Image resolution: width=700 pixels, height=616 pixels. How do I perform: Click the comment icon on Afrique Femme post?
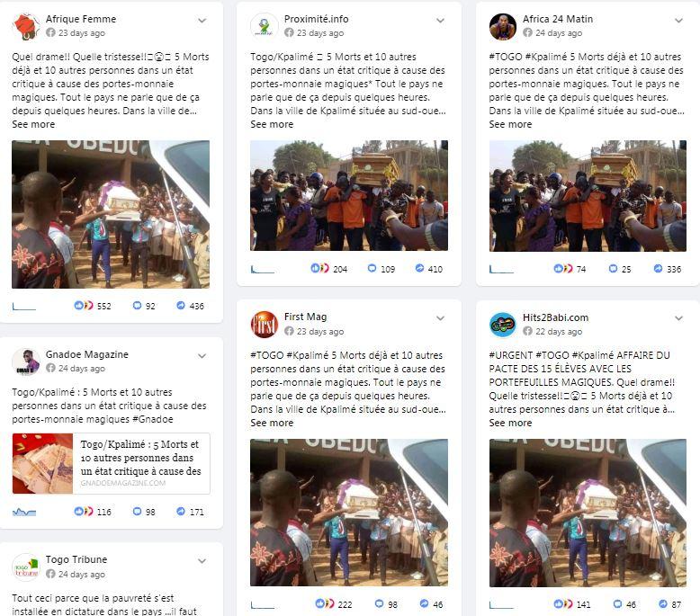point(137,306)
